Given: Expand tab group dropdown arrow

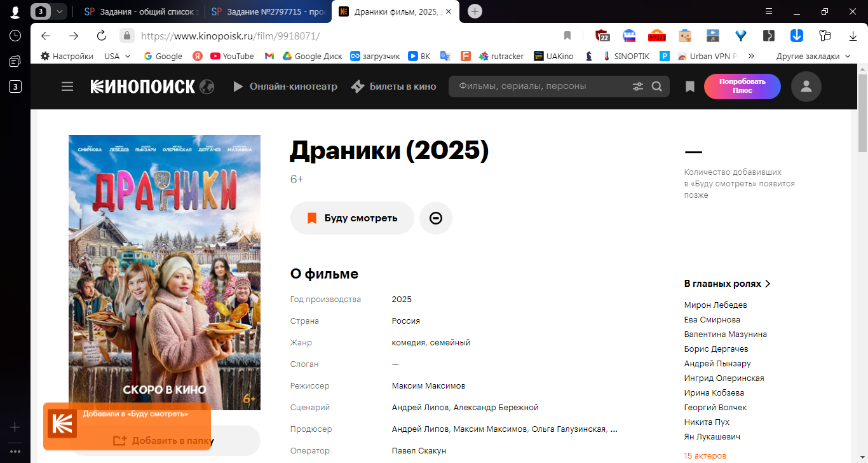Looking at the screenshot, I should click(59, 11).
